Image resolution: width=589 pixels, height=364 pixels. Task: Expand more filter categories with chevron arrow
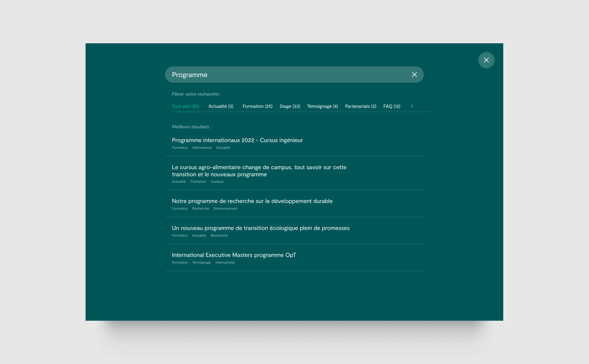tap(412, 106)
